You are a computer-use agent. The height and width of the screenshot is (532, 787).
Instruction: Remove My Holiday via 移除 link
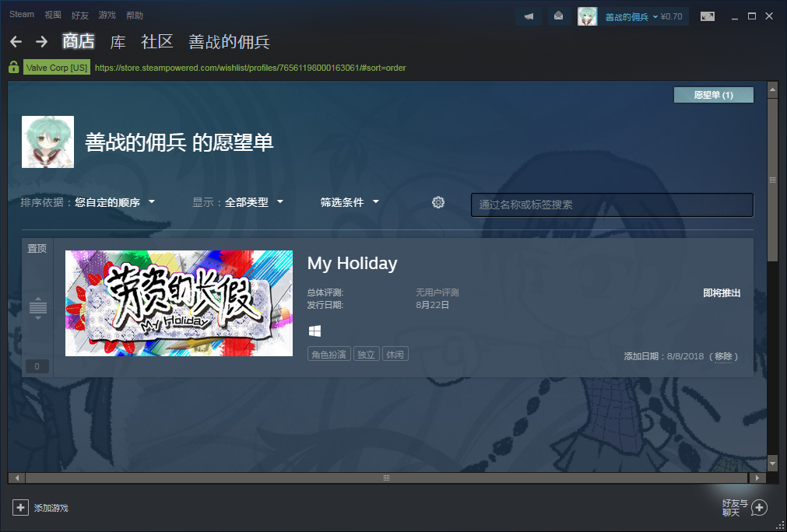723,356
